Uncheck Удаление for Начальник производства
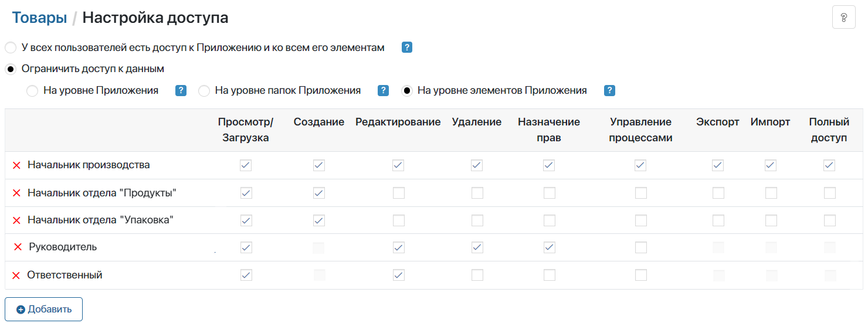This screenshot has height=323, width=868. (x=477, y=165)
